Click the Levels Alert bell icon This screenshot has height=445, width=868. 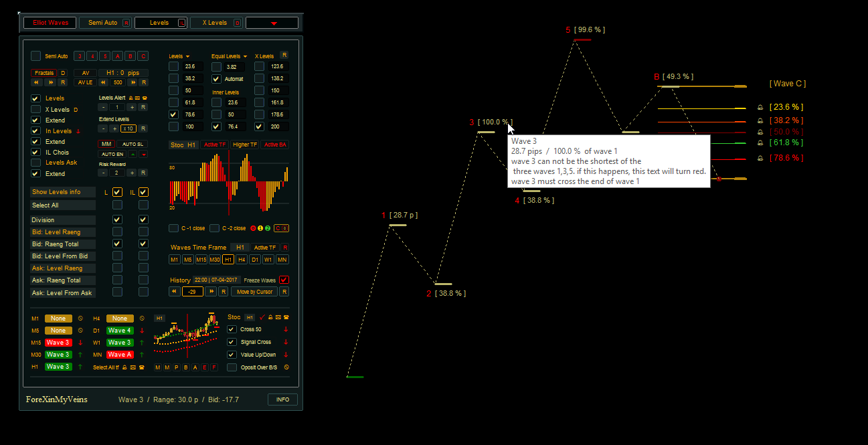(130, 98)
